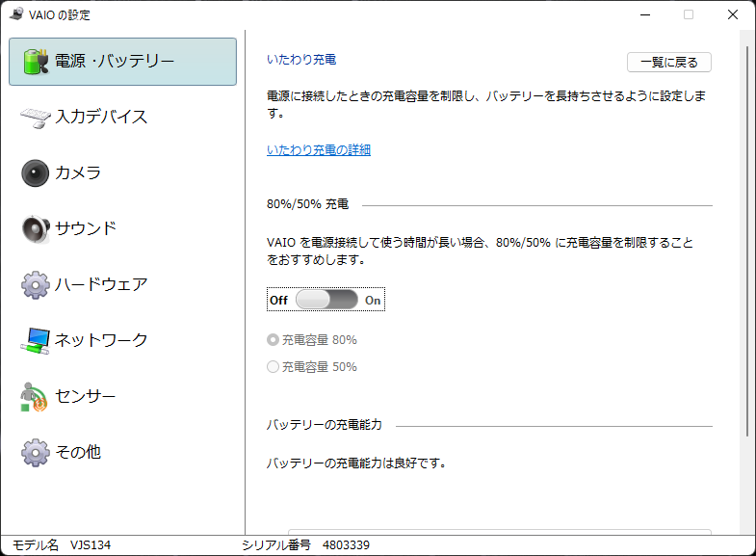Open the ネットワーク section

(x=122, y=340)
